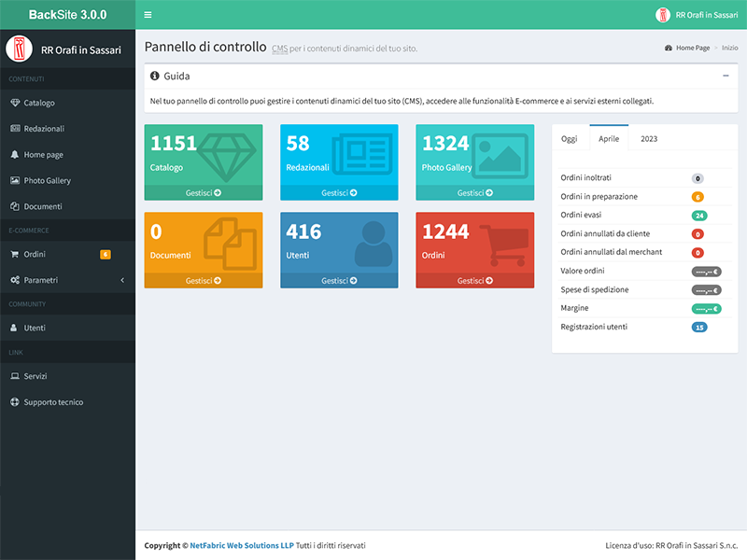Click Gestisci on the Utenti card

(x=339, y=281)
